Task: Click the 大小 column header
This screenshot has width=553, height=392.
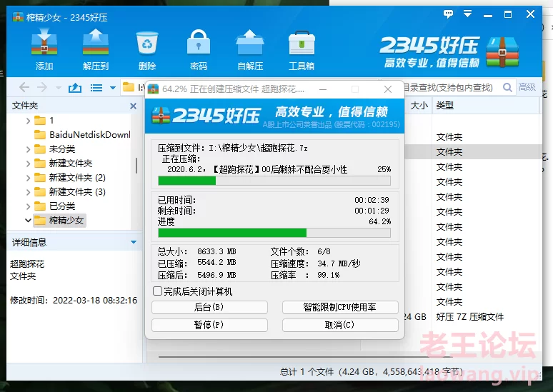Action: [419, 106]
